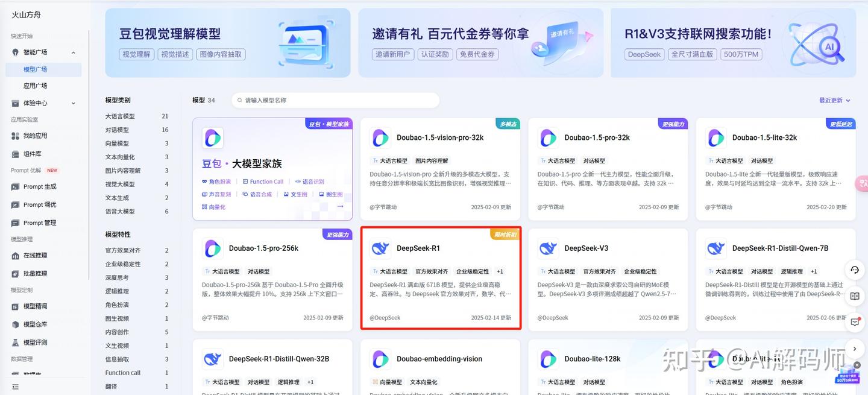Open the 智能广场 sidebar icon
868x395 pixels.
[x=16, y=52]
